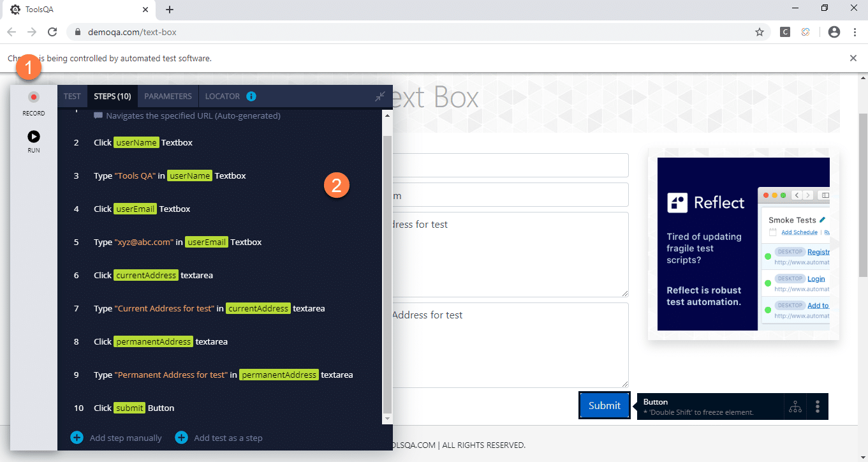Image resolution: width=868 pixels, height=462 pixels.
Task: Dismiss the automated test software notification
Action: (853, 58)
